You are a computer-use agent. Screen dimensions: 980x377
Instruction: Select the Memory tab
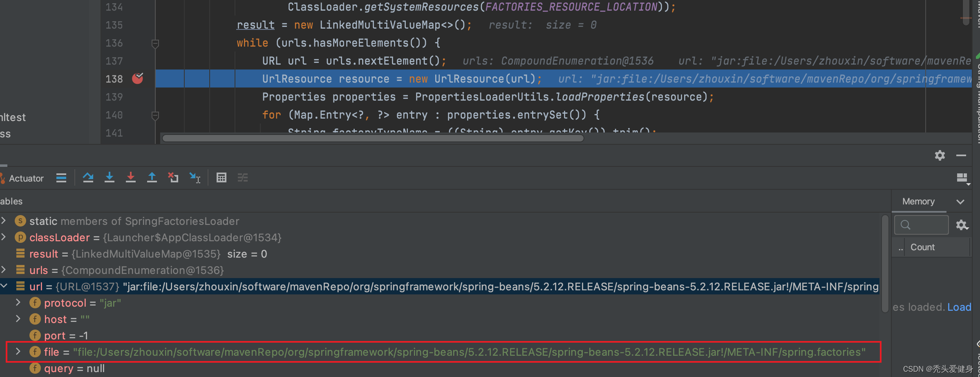click(918, 202)
